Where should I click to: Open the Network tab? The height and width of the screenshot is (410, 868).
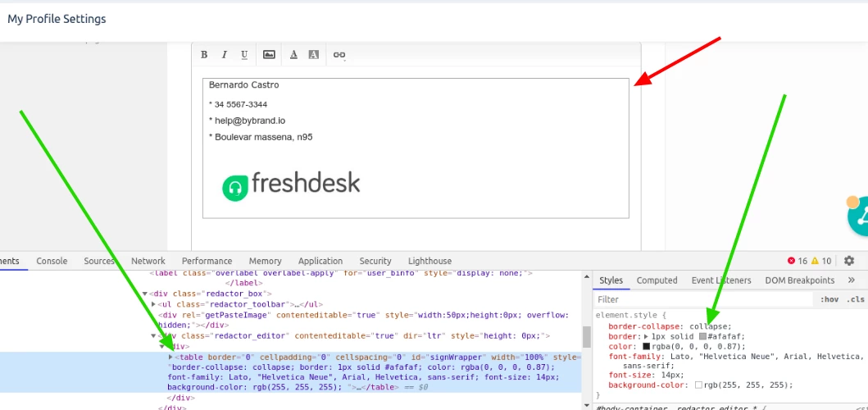[148, 261]
